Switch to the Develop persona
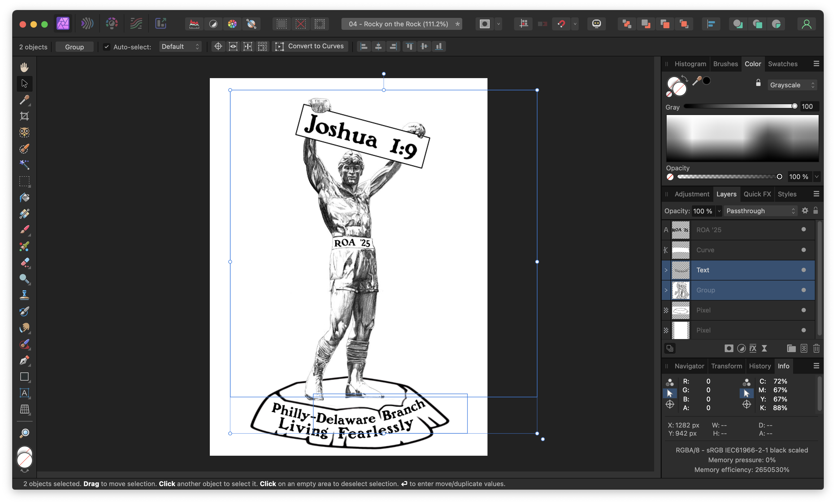 [x=112, y=24]
